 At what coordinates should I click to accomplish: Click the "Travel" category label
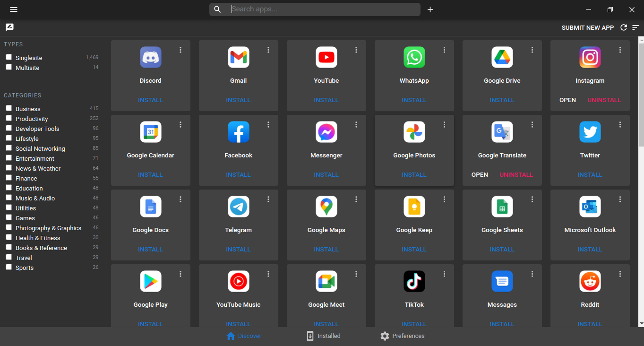pyautogui.click(x=24, y=258)
